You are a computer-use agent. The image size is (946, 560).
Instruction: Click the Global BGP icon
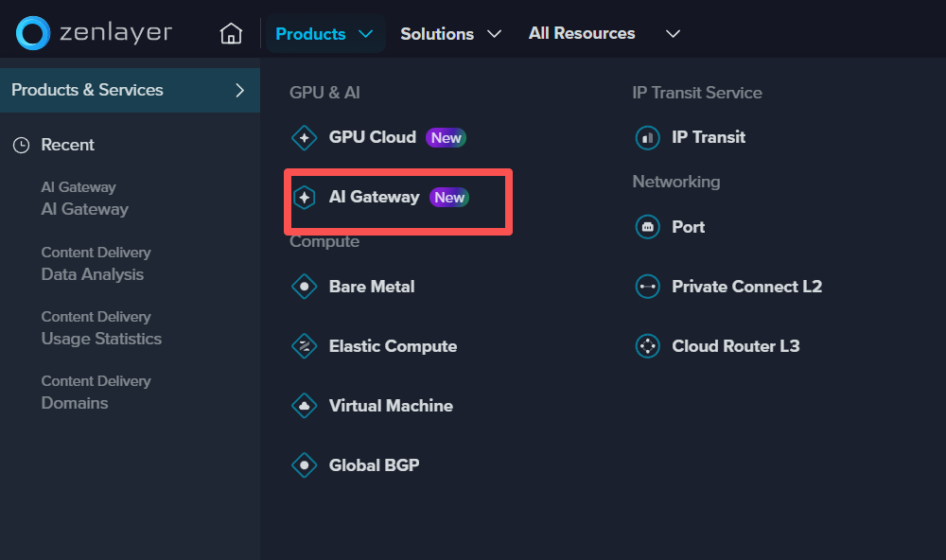(304, 465)
